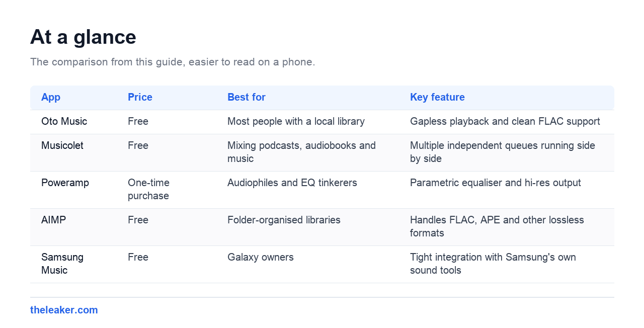Screen dimensions: 644x328
Task: Click "Multiple independent queues running side by side"
Action: click(503, 152)
